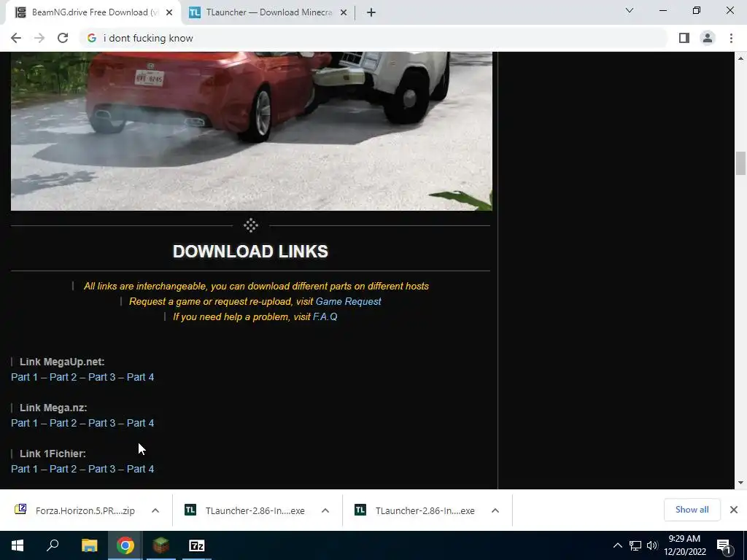Open Mega.nz Part 2 link

point(63,423)
